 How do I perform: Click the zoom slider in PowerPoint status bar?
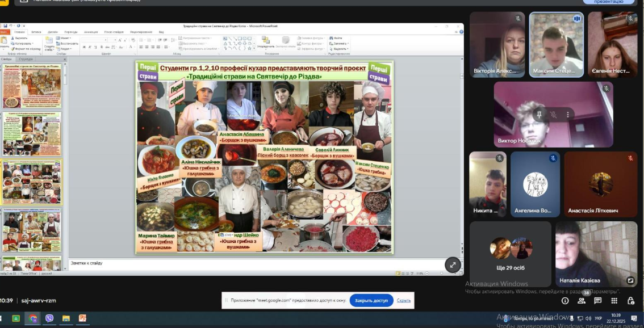click(x=441, y=273)
